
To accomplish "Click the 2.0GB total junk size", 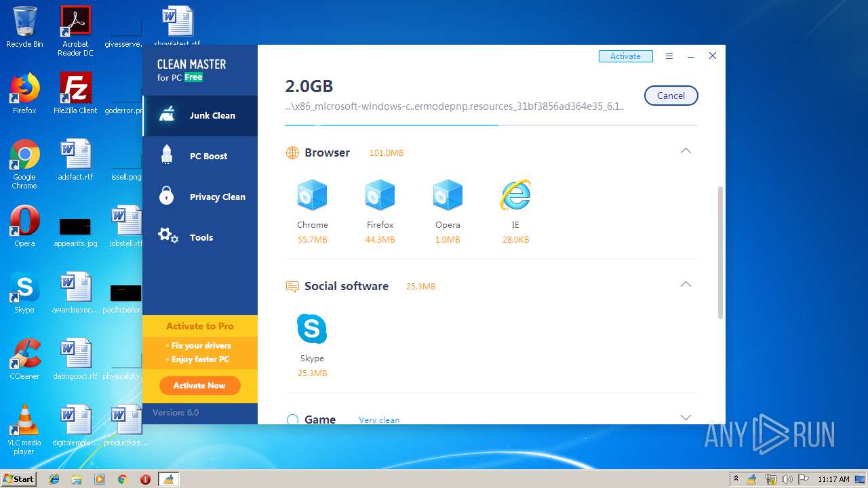I will (x=309, y=86).
